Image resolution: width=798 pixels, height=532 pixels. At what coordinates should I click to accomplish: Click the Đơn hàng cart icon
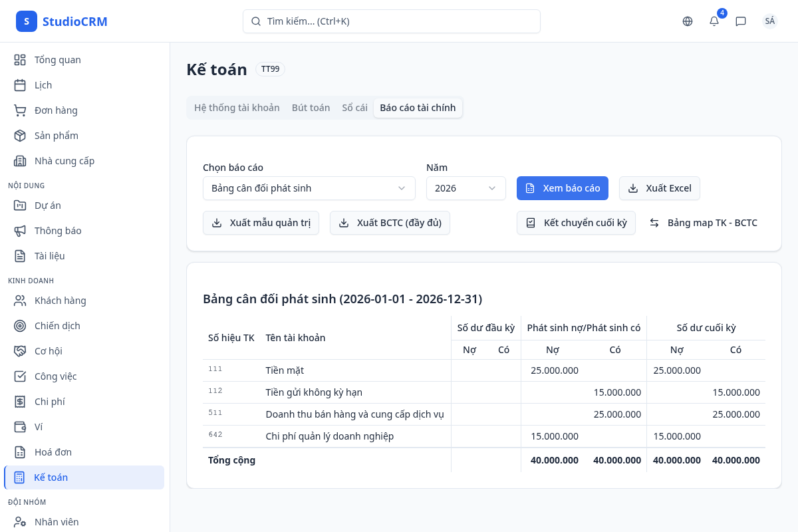pos(20,110)
